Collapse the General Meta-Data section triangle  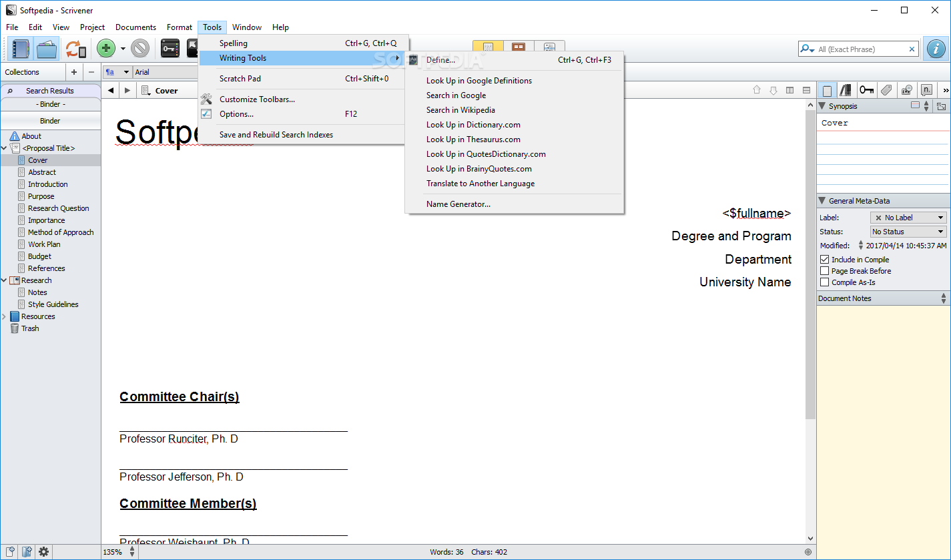pos(822,201)
